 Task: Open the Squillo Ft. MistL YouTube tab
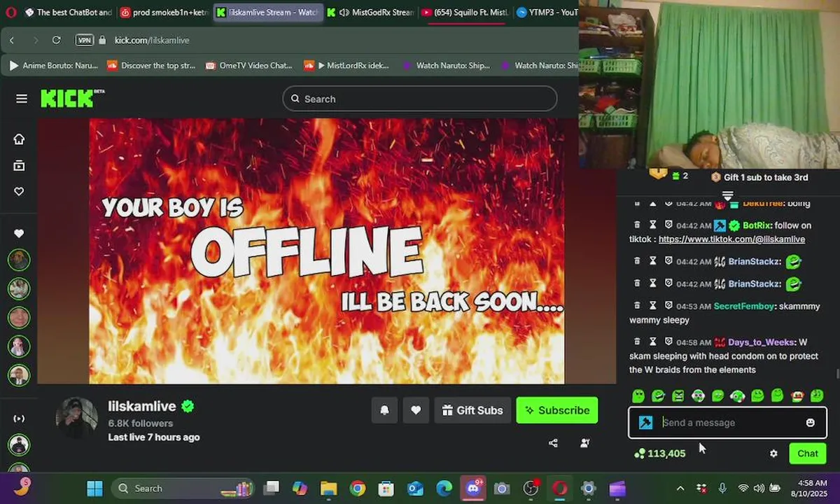464,12
